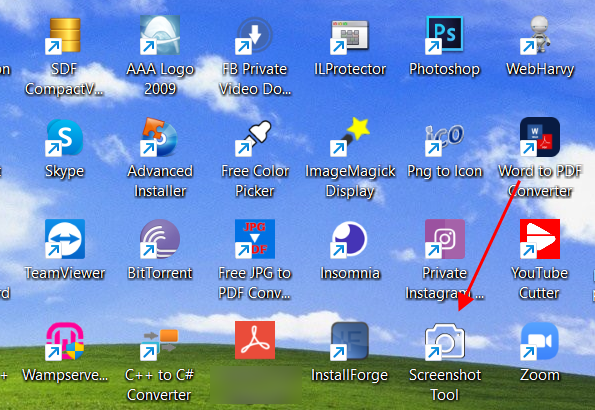The height and width of the screenshot is (410, 595).
Task: Click the "ILProtector" label text
Action: pos(350,69)
